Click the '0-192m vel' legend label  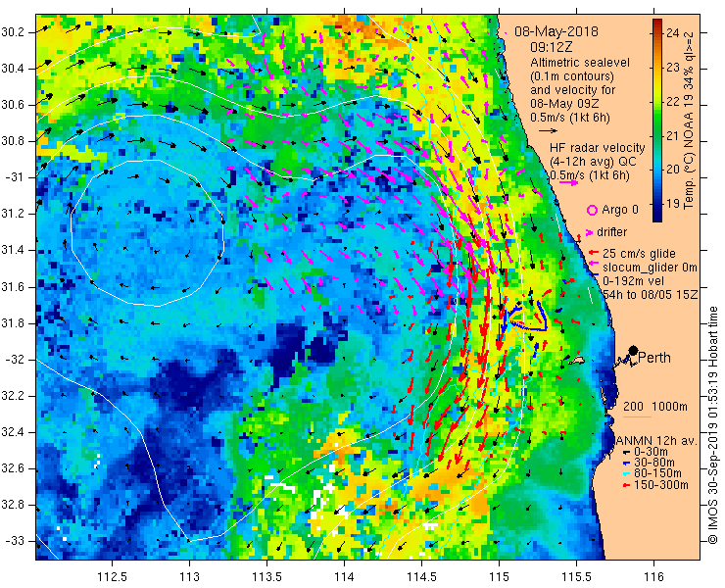tap(634, 281)
